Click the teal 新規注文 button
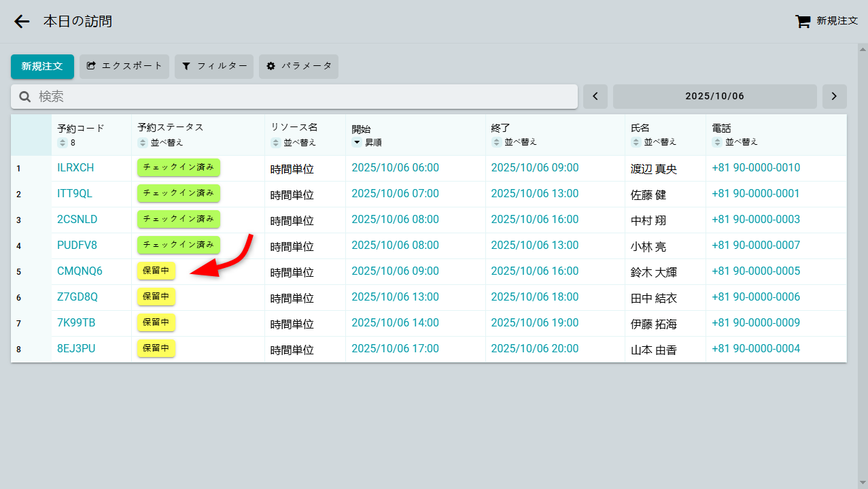This screenshot has height=489, width=868. [42, 67]
